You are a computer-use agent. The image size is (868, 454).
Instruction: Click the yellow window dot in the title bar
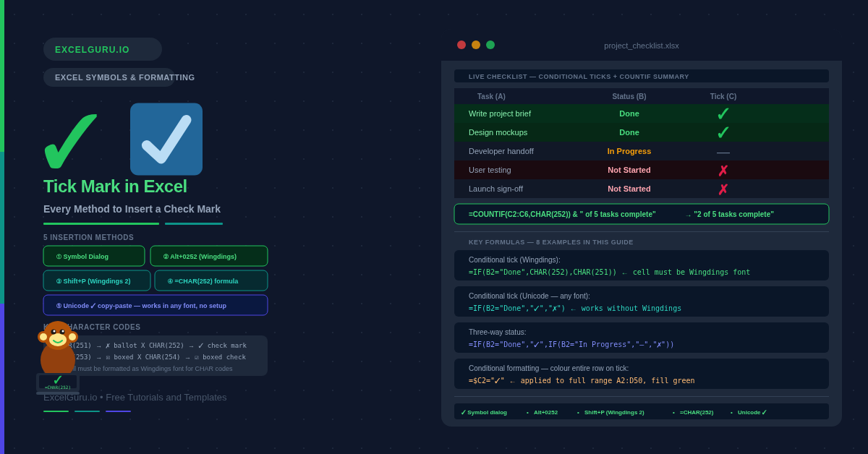476,45
